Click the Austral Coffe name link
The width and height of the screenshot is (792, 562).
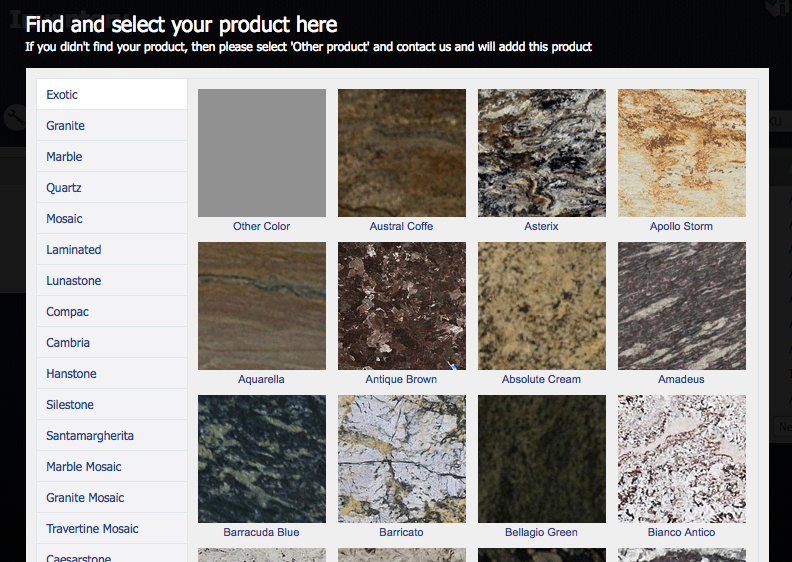click(x=402, y=226)
